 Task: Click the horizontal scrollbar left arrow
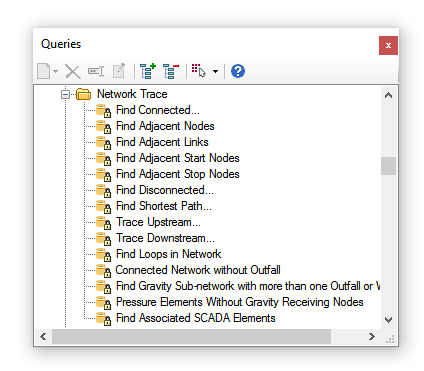point(43,337)
